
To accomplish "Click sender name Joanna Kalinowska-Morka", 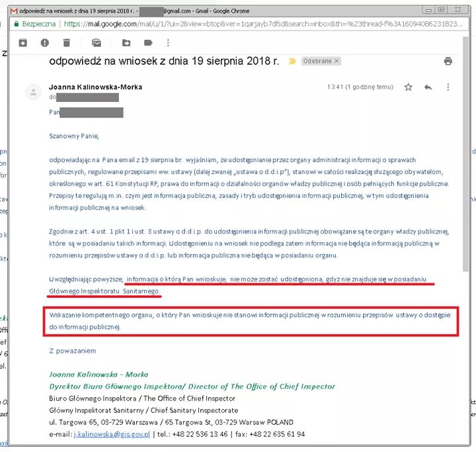I will point(96,87).
